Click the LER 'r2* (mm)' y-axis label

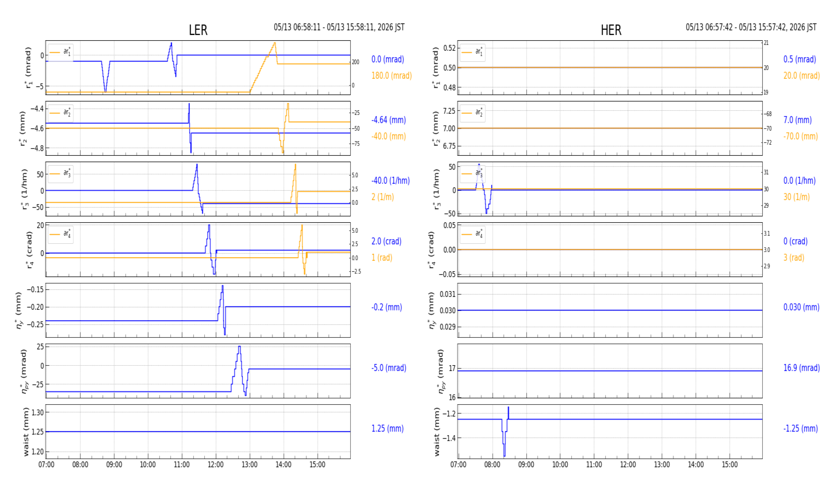pyautogui.click(x=23, y=128)
